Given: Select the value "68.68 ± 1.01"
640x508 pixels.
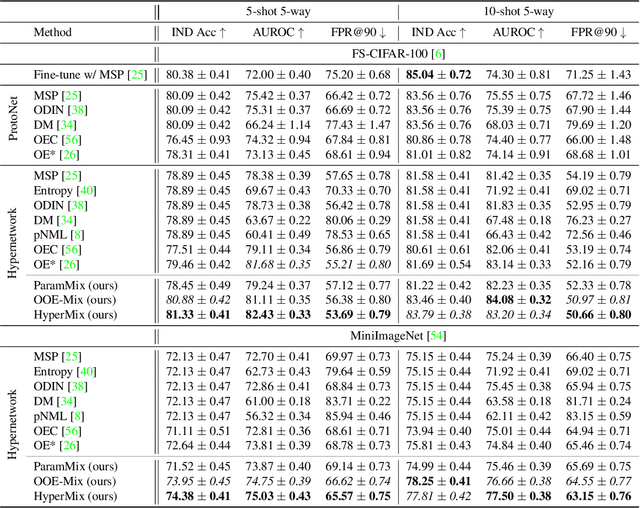Looking at the screenshot, I should (598, 155).
